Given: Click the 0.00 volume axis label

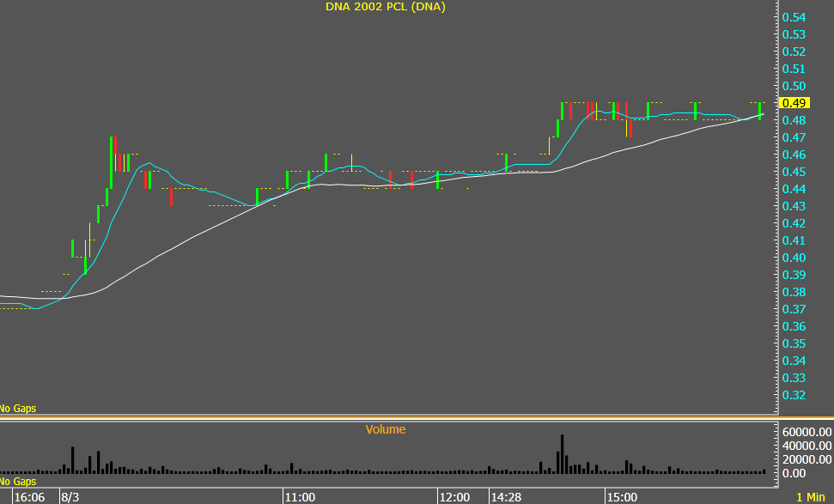Looking at the screenshot, I should [794, 473].
